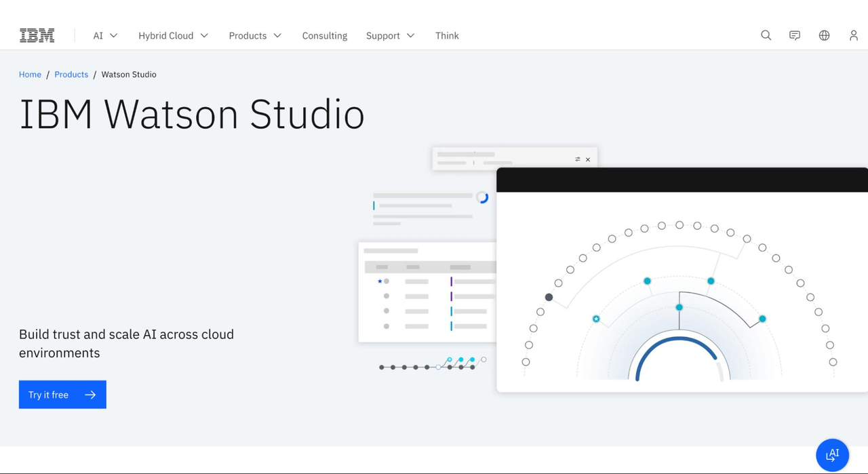Expand the Support dropdown menu
This screenshot has height=474, width=868.
(x=390, y=36)
